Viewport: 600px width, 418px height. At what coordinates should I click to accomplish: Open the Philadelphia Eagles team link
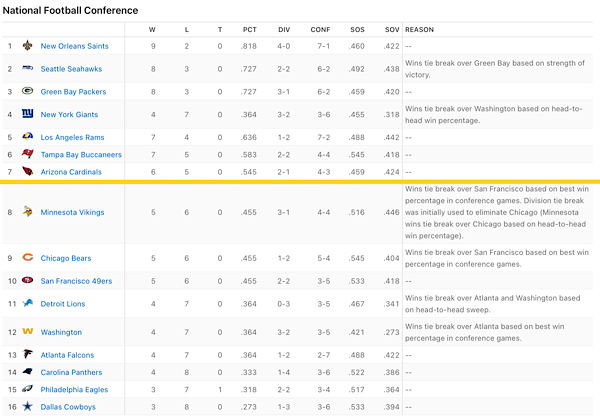(74, 390)
